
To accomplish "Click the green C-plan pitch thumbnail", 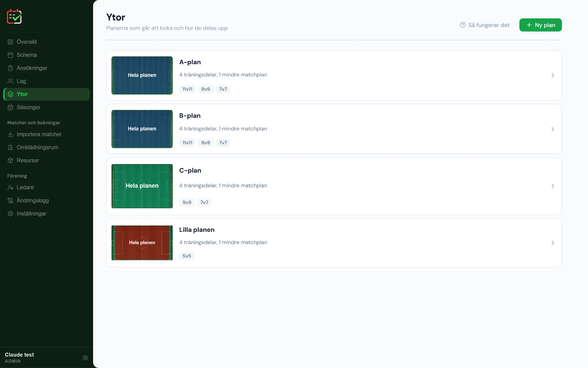I will pos(142,186).
